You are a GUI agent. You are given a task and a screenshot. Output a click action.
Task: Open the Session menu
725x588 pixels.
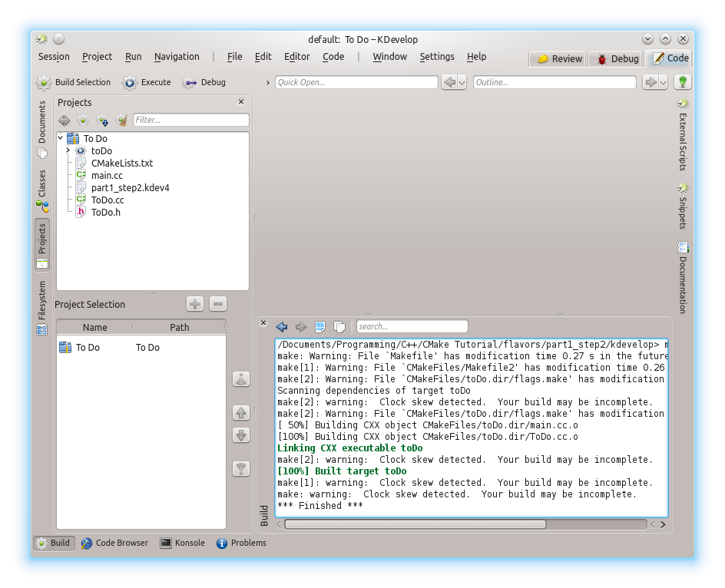click(x=54, y=56)
